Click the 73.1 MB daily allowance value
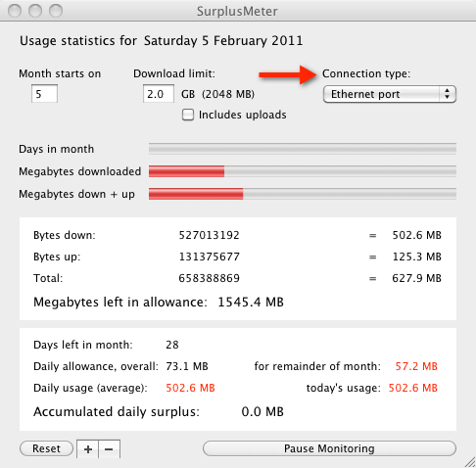The height and width of the screenshot is (468, 476). pos(187,366)
